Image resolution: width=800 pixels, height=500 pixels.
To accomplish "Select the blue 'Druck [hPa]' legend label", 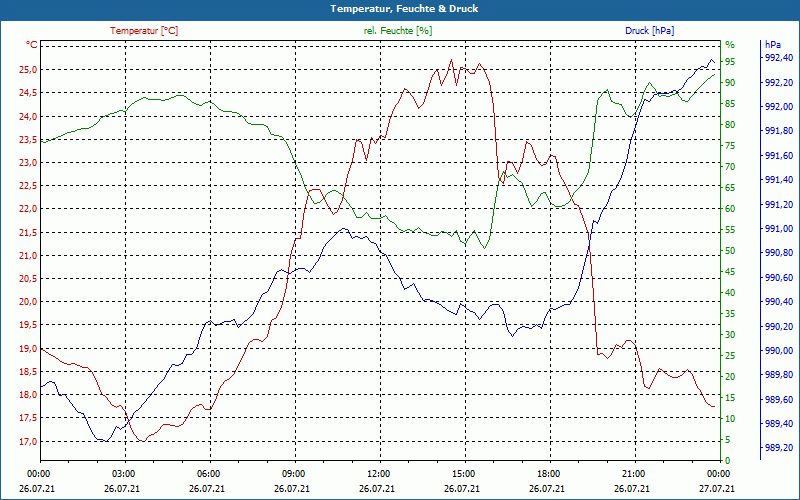I will [649, 31].
